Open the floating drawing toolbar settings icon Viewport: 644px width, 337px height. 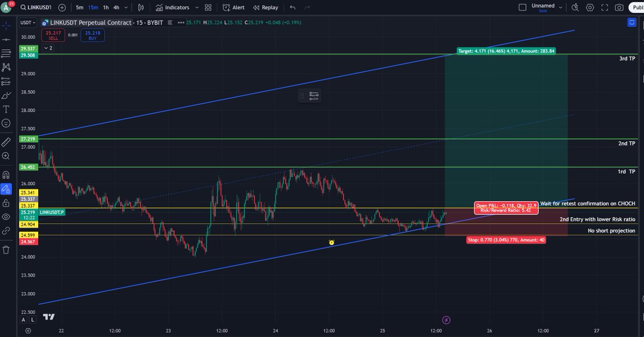coord(314,96)
